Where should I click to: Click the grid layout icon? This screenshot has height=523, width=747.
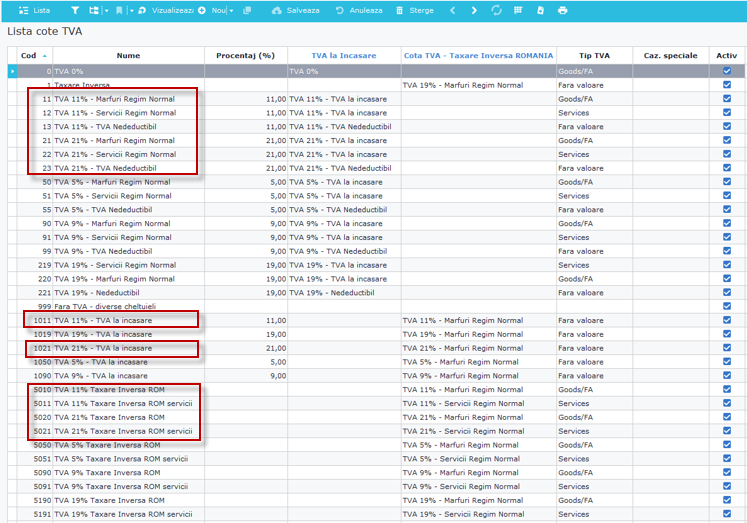tap(518, 10)
